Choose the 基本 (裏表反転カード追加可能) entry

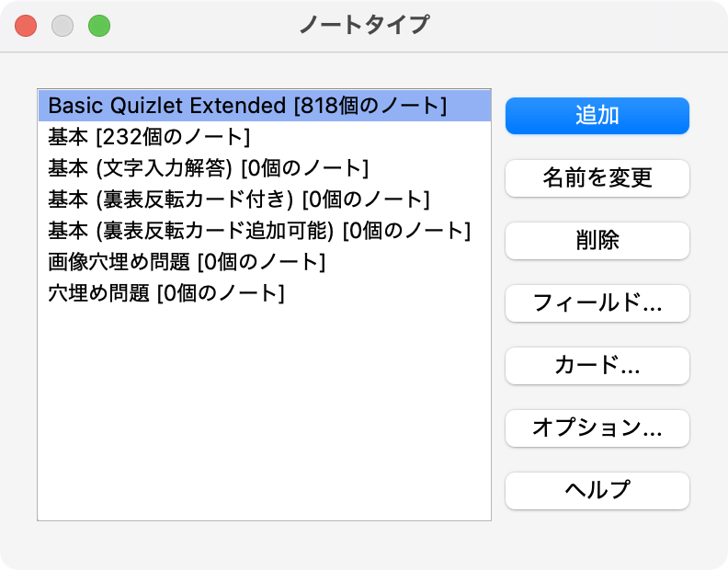tap(259, 231)
